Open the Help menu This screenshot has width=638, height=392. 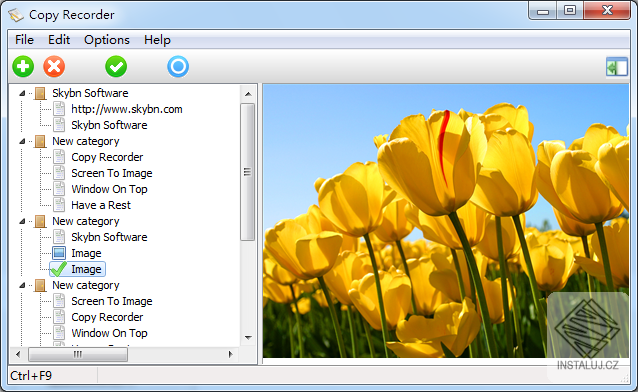click(x=157, y=40)
